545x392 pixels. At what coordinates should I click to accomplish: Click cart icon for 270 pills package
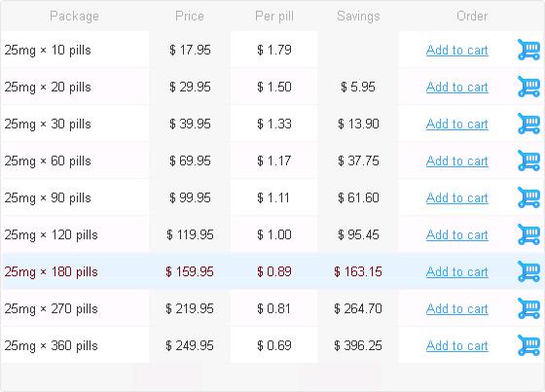[528, 308]
